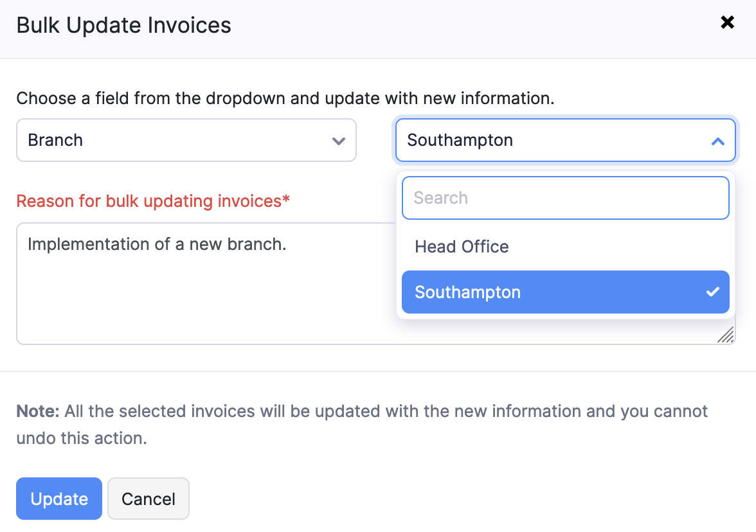Click the Search field in the dropdown
The image size is (756, 532).
click(565, 198)
